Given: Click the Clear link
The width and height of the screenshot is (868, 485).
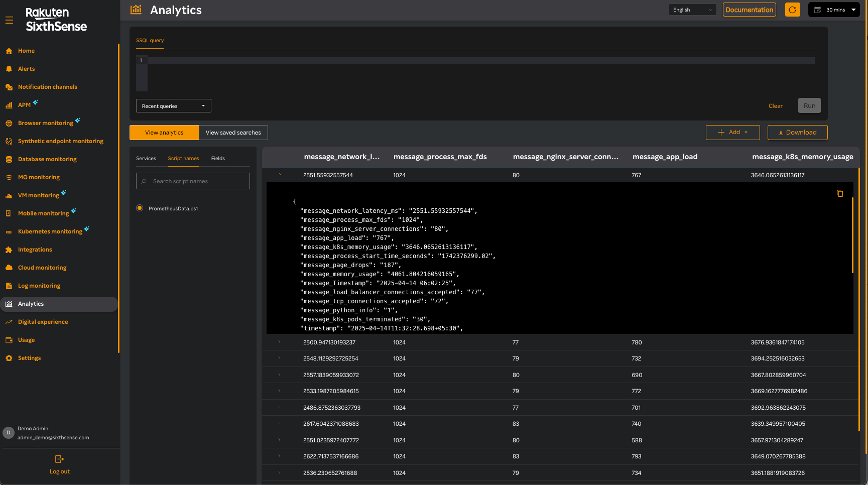Looking at the screenshot, I should point(776,106).
